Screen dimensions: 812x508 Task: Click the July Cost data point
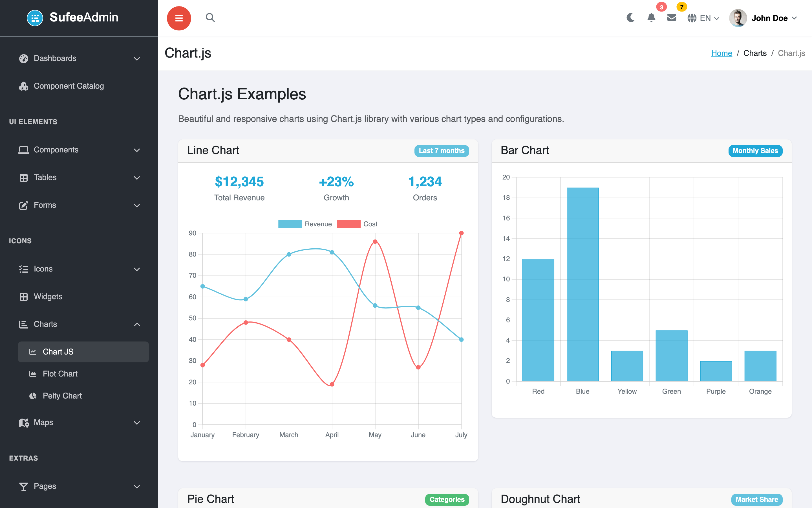(x=461, y=233)
